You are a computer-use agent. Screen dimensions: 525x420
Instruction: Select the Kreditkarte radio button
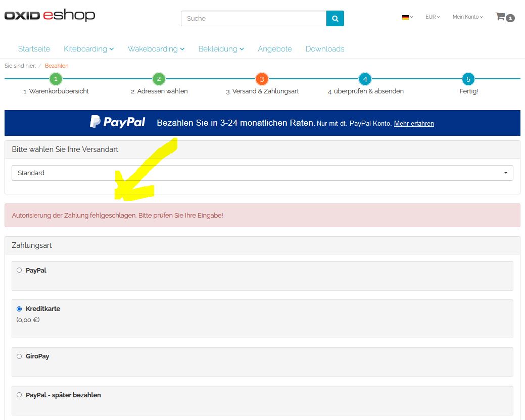point(19,308)
